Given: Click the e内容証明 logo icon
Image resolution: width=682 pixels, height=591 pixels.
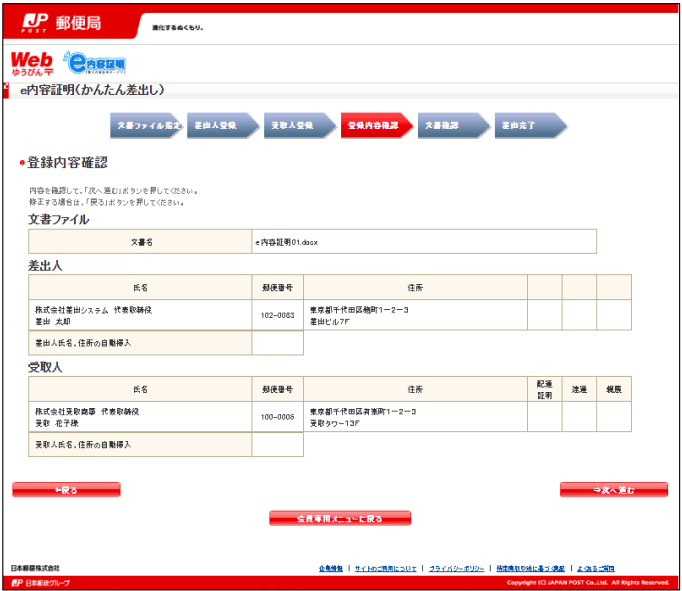Looking at the screenshot, I should click(95, 63).
